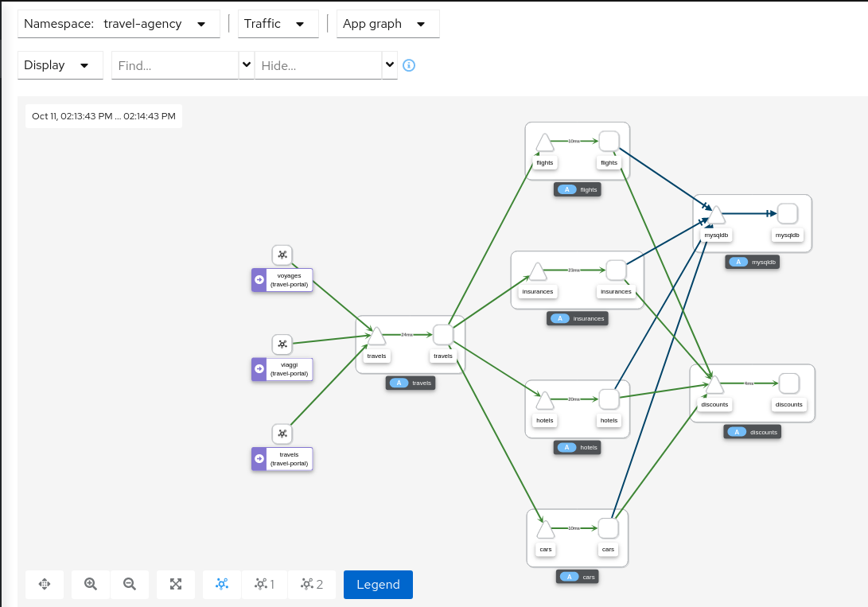Click the cars service triangle node
The height and width of the screenshot is (607, 868).
point(545,530)
